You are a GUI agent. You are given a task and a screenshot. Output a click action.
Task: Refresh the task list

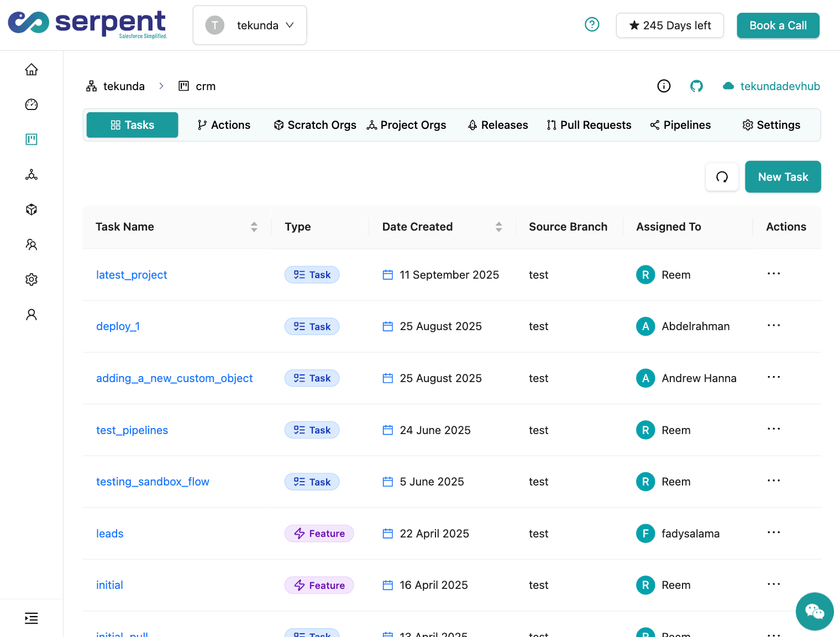tap(722, 177)
